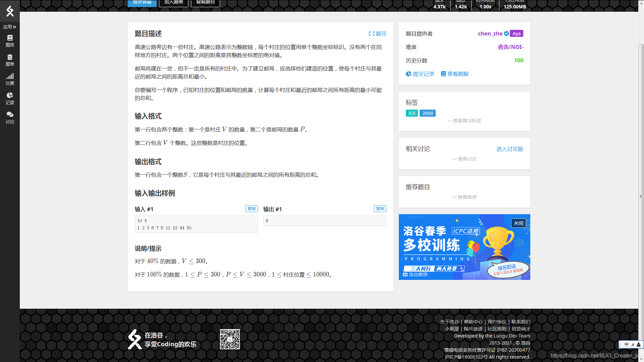The image size is (644, 362).
Task: Open the 讨论 discussion sidebar icon
Action: 10,118
